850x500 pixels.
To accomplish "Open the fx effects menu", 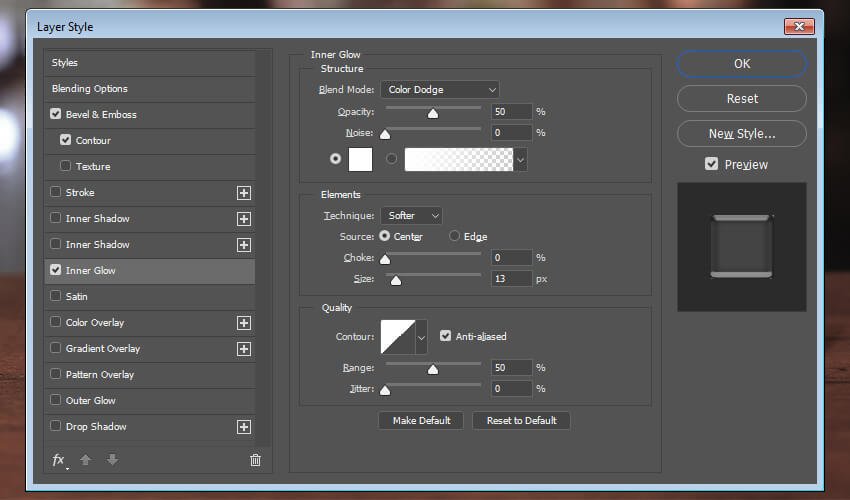I will point(59,460).
